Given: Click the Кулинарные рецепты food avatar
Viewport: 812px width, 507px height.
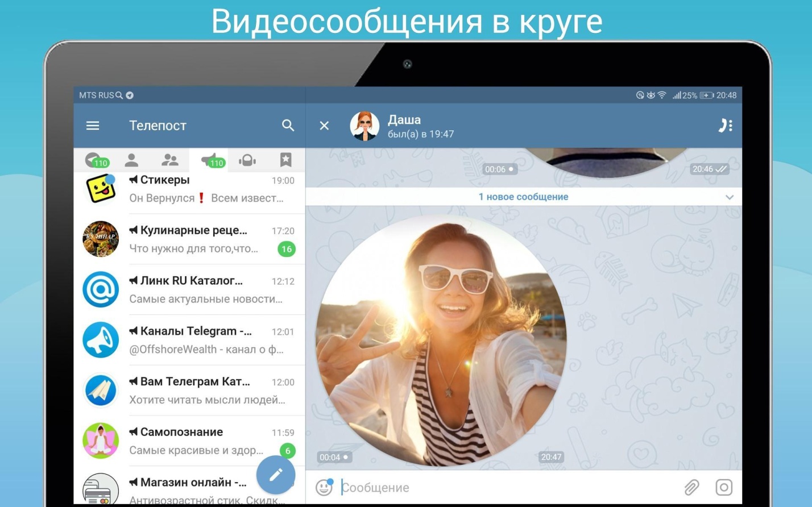Looking at the screenshot, I should click(x=101, y=239).
